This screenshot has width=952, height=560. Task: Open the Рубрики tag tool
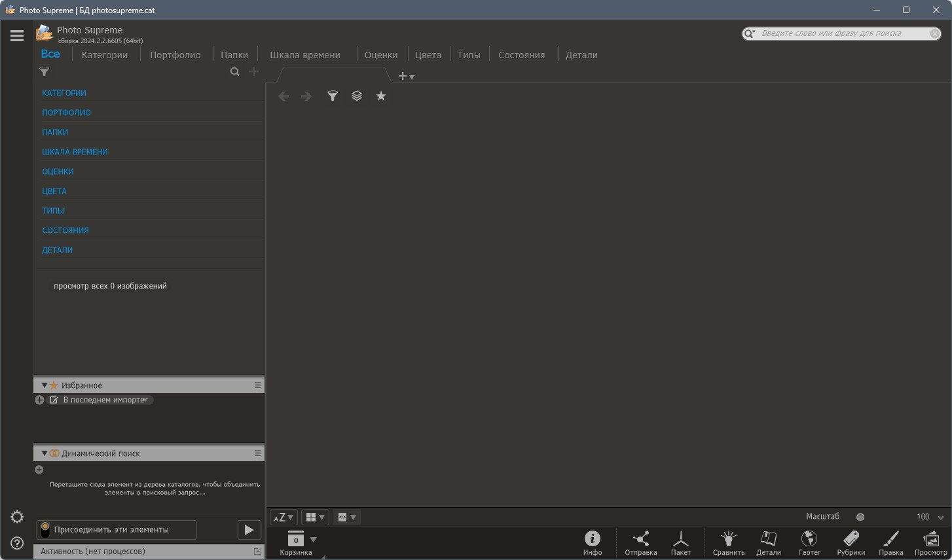click(851, 543)
